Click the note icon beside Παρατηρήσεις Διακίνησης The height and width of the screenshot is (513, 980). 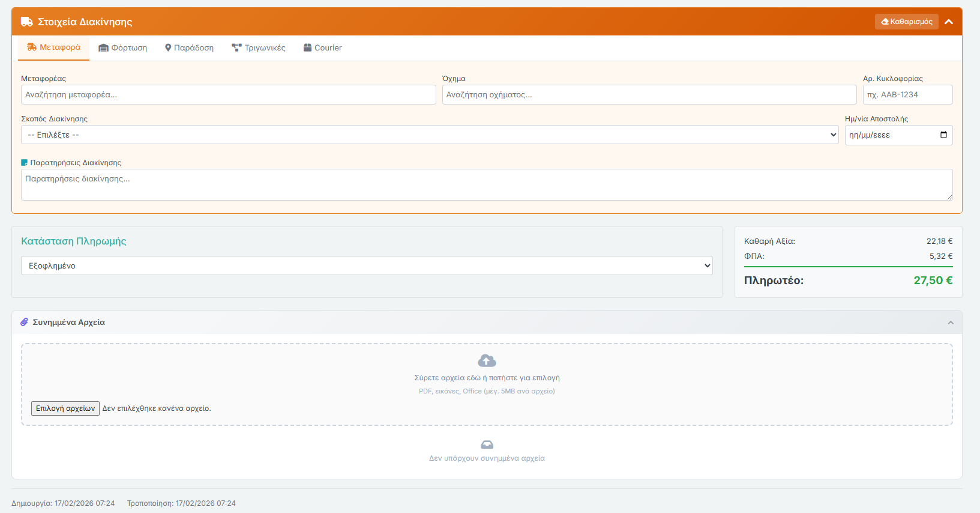25,163
